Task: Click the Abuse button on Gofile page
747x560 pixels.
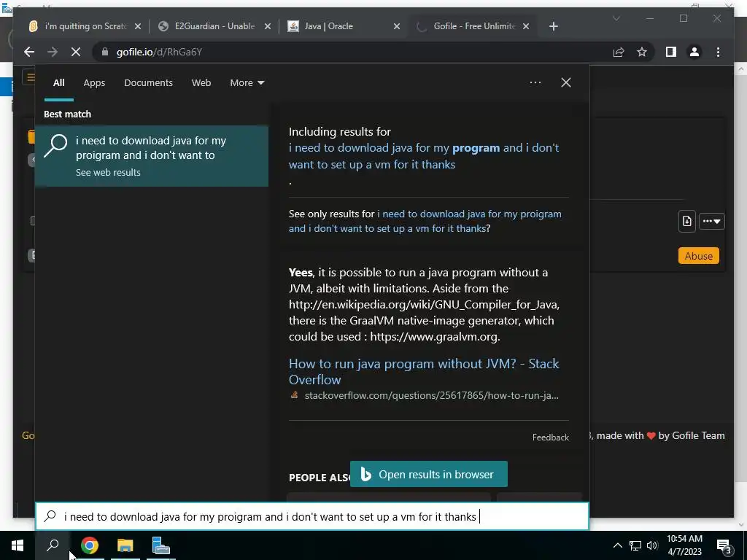Action: (x=698, y=256)
